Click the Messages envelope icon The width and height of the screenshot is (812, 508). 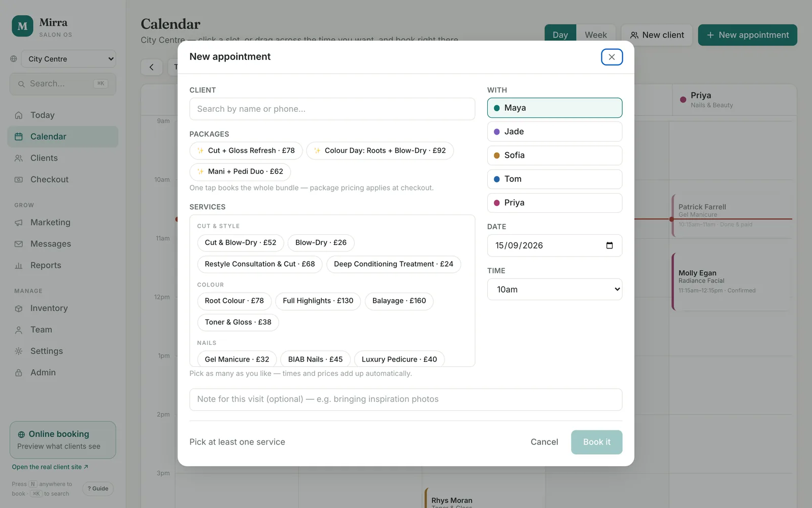(x=19, y=244)
